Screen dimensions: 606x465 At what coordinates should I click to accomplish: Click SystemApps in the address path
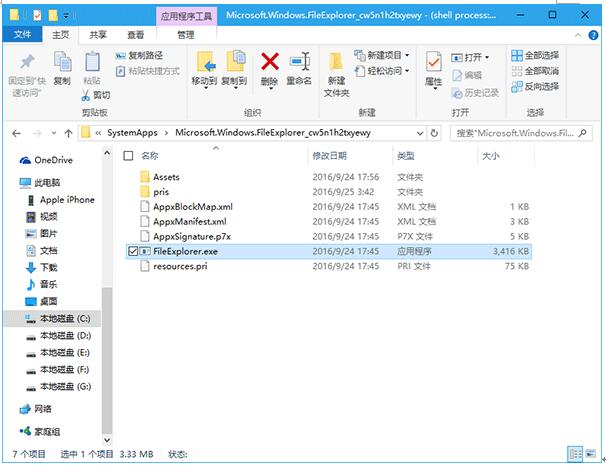pos(132,133)
